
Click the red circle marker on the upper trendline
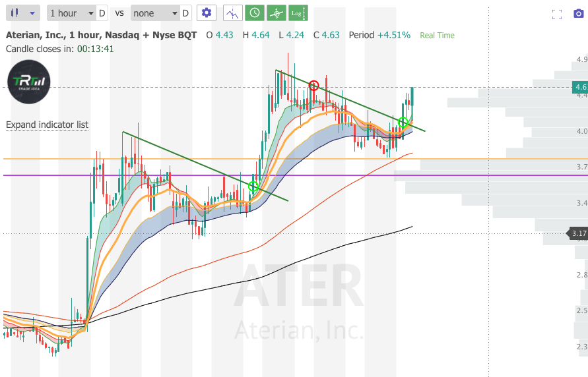pos(314,86)
